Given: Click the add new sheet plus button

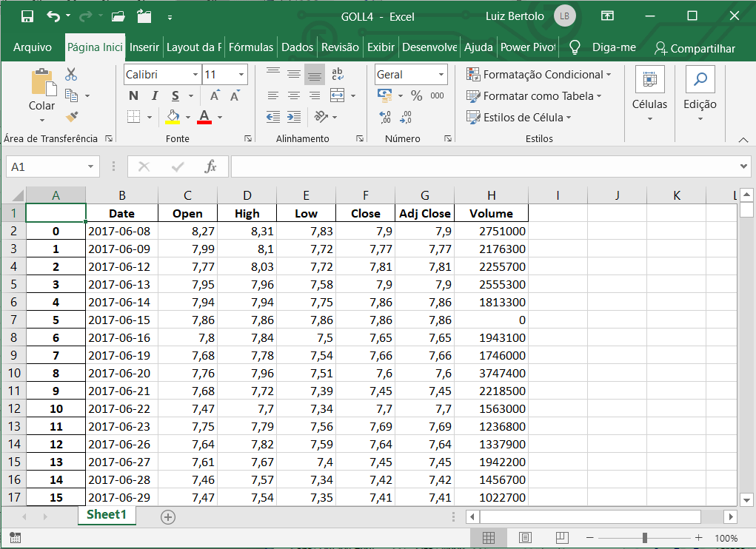Looking at the screenshot, I should point(168,516).
